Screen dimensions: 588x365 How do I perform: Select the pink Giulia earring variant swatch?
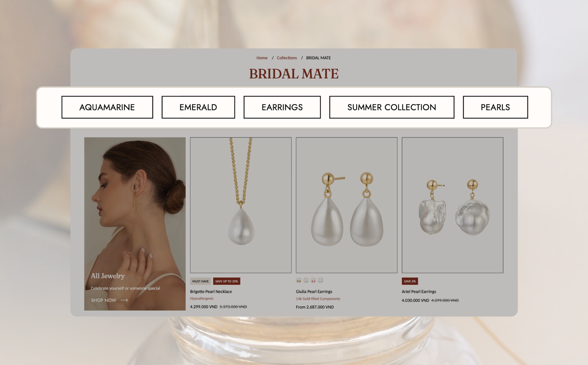(313, 280)
